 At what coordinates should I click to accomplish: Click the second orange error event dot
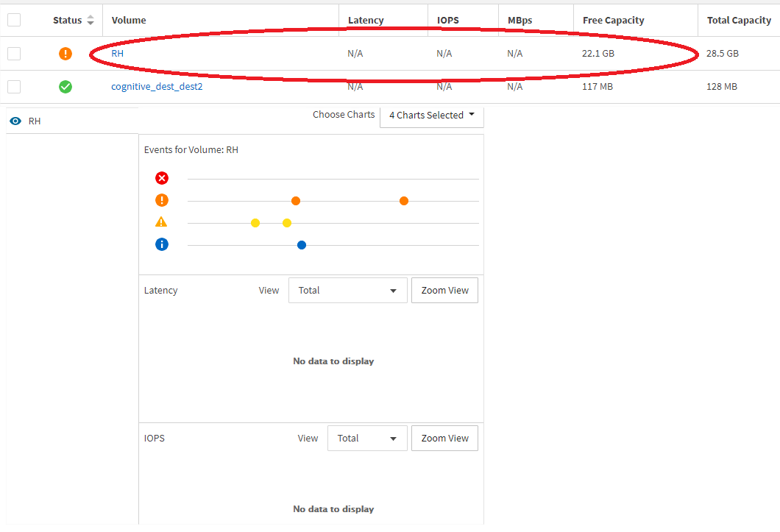click(x=404, y=201)
